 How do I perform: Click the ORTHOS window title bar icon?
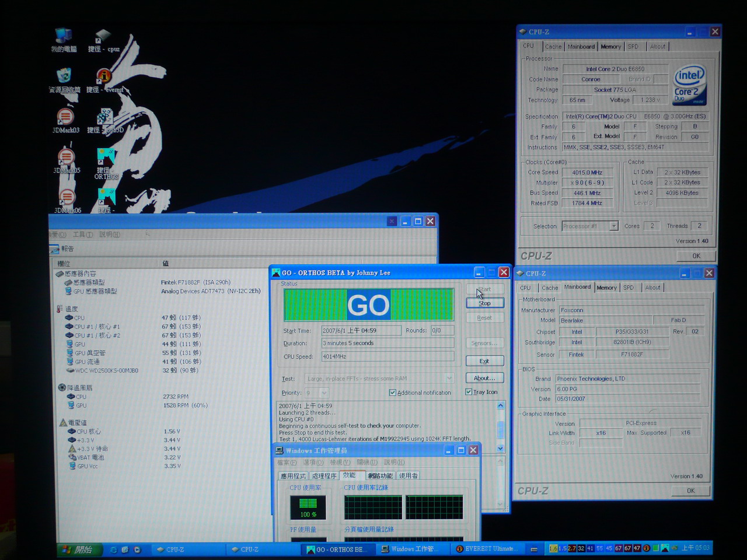click(x=276, y=272)
